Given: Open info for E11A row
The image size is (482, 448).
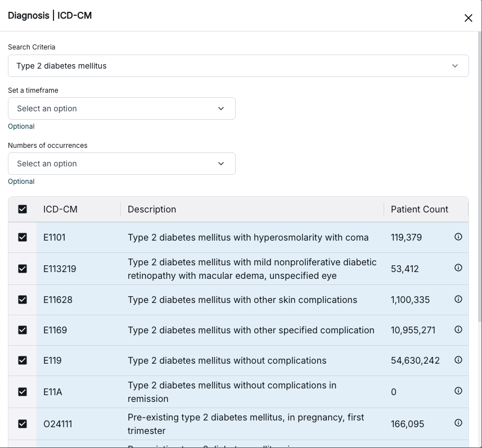Looking at the screenshot, I should (x=458, y=391).
